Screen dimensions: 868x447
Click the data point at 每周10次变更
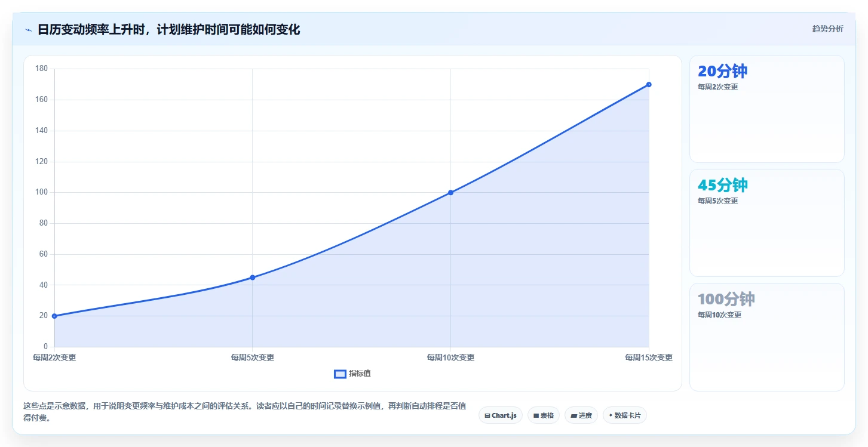pos(450,192)
